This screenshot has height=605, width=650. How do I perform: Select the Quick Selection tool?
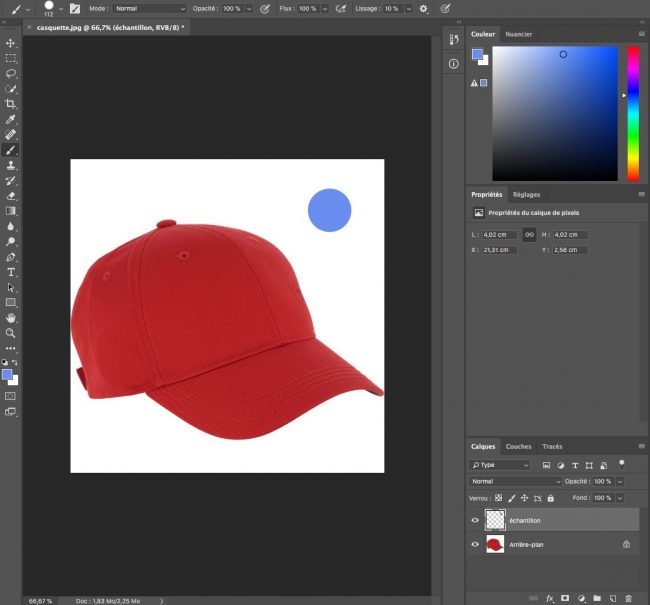11,89
